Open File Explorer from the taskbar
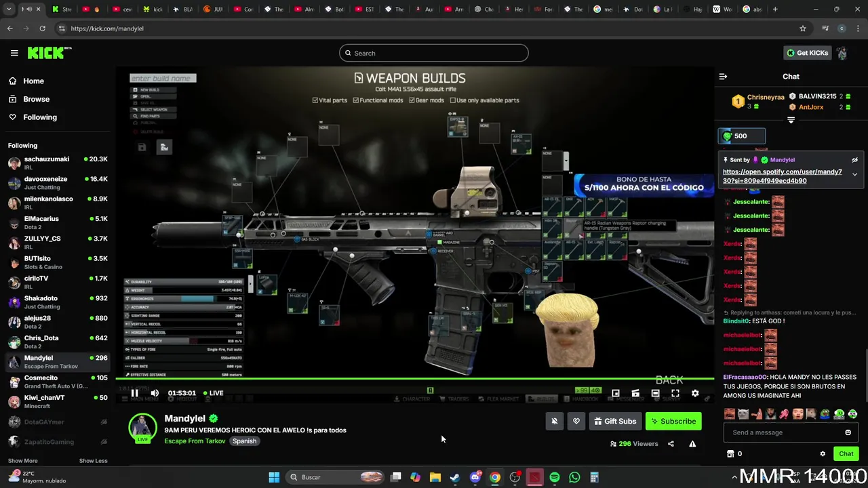Image resolution: width=868 pixels, height=488 pixels. [x=435, y=477]
